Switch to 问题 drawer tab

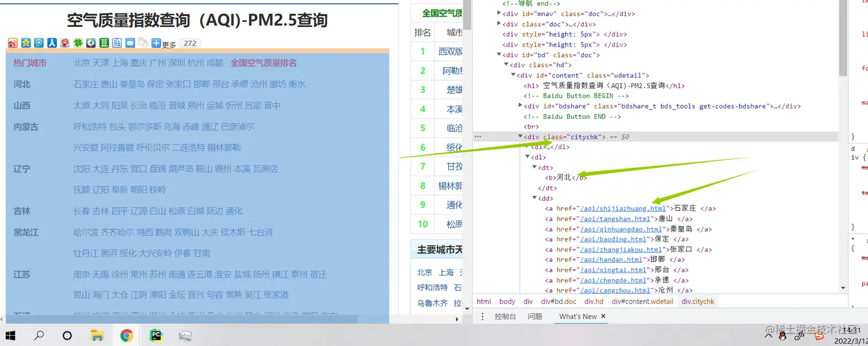click(x=535, y=317)
